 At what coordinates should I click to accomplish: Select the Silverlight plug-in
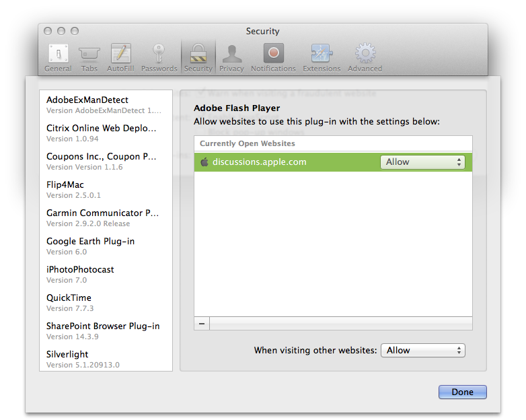[106, 359]
